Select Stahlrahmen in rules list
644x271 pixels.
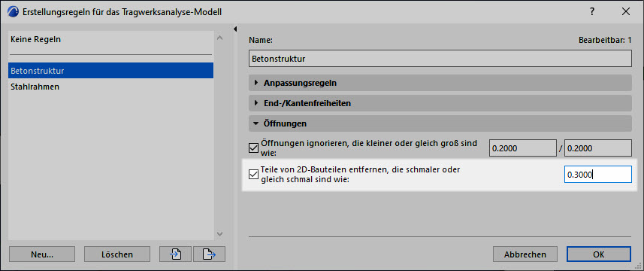pos(111,87)
